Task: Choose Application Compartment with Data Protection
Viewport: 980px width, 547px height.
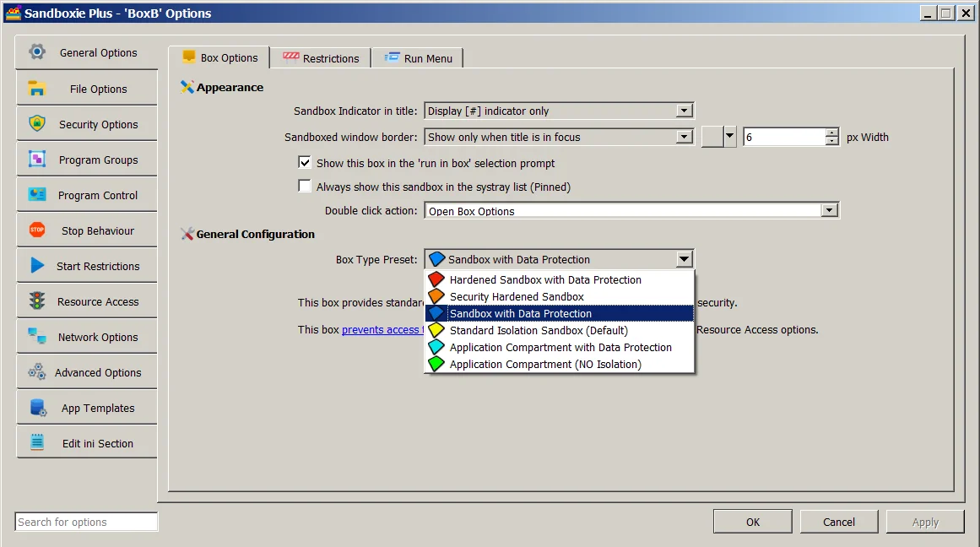Action: [559, 347]
